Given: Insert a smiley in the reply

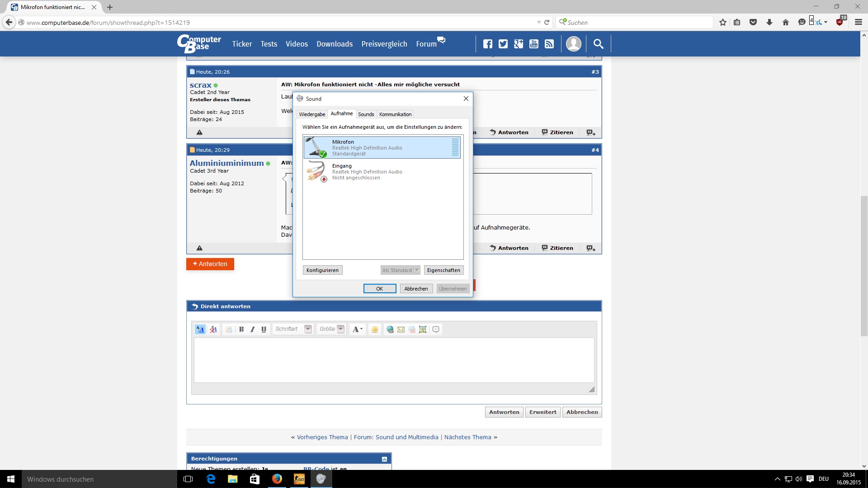Looking at the screenshot, I should coord(375,329).
